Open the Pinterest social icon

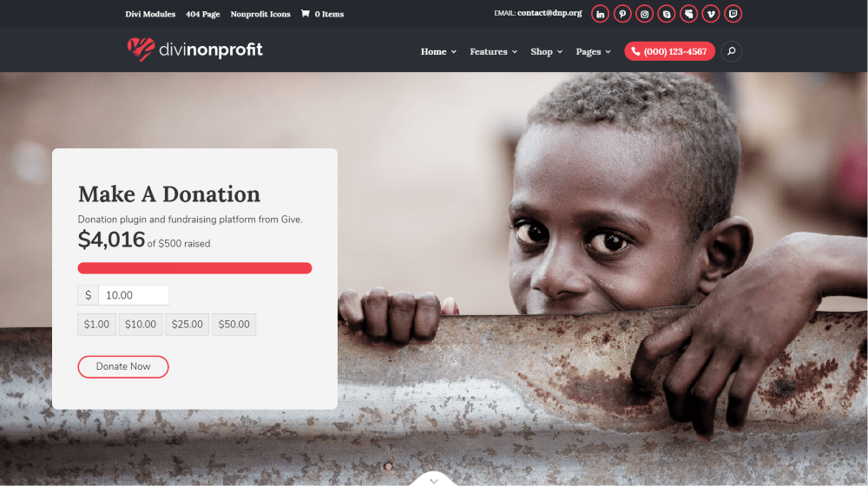(x=622, y=14)
